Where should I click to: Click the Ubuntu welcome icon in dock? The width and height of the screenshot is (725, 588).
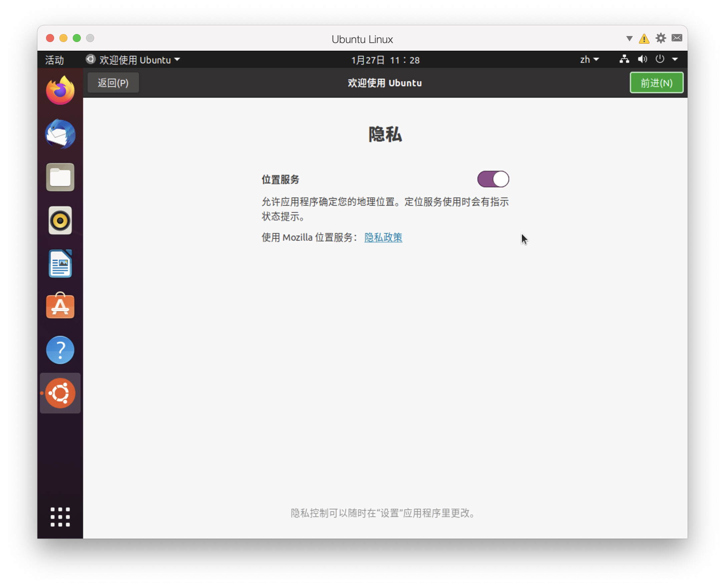[x=60, y=393]
